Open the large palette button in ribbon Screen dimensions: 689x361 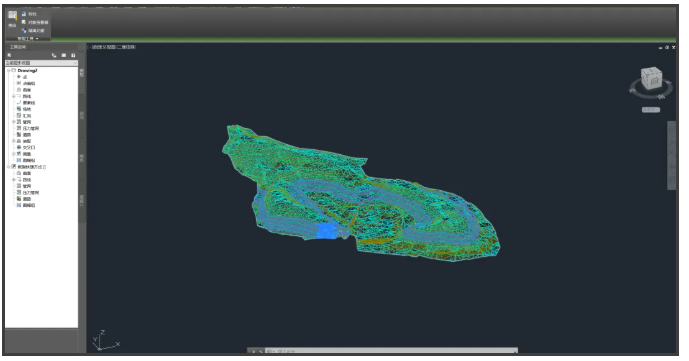coord(12,19)
